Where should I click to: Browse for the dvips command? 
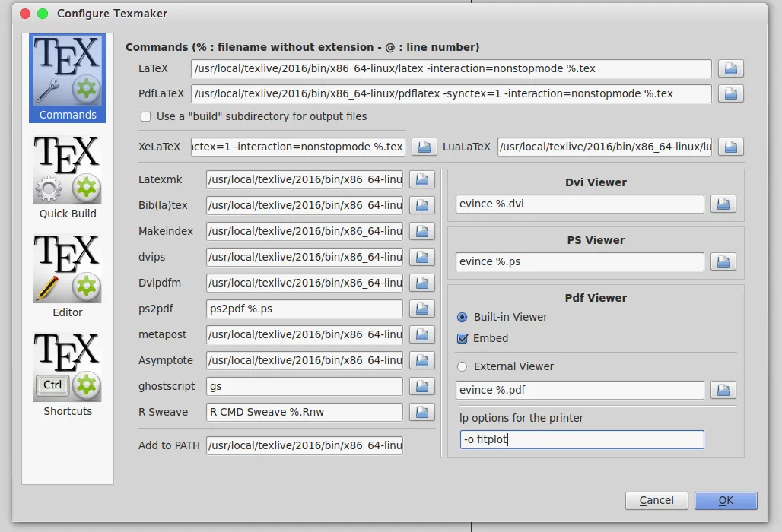pyautogui.click(x=422, y=257)
